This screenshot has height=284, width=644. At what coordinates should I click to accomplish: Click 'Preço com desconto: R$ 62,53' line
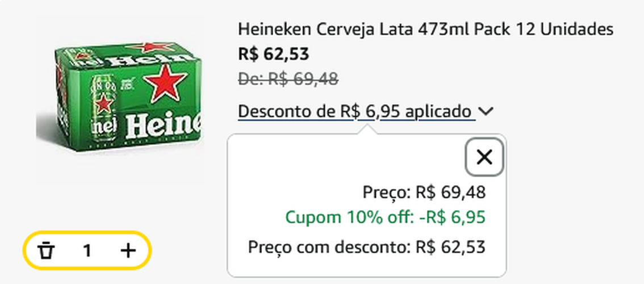point(367,247)
